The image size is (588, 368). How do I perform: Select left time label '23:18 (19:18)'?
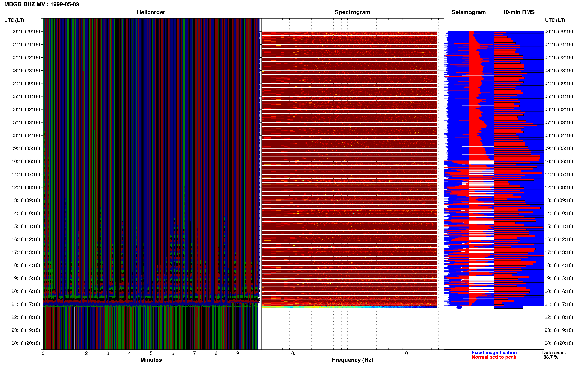(x=26, y=330)
